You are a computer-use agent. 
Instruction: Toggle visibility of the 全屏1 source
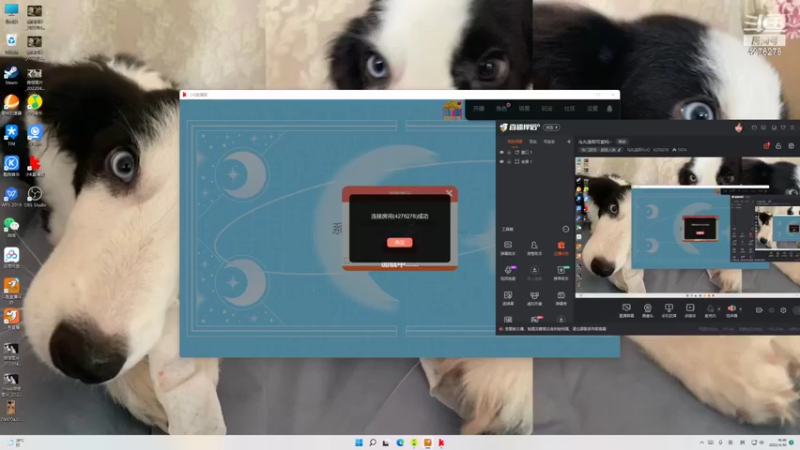point(502,162)
